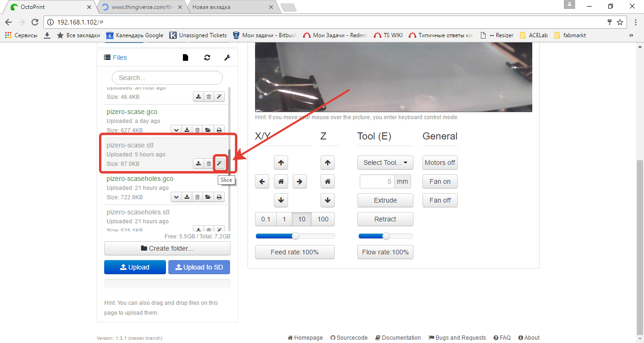The height and width of the screenshot is (343, 644).
Task: Expand additional info for pizero-scaseholes.gco
Action: (176, 197)
